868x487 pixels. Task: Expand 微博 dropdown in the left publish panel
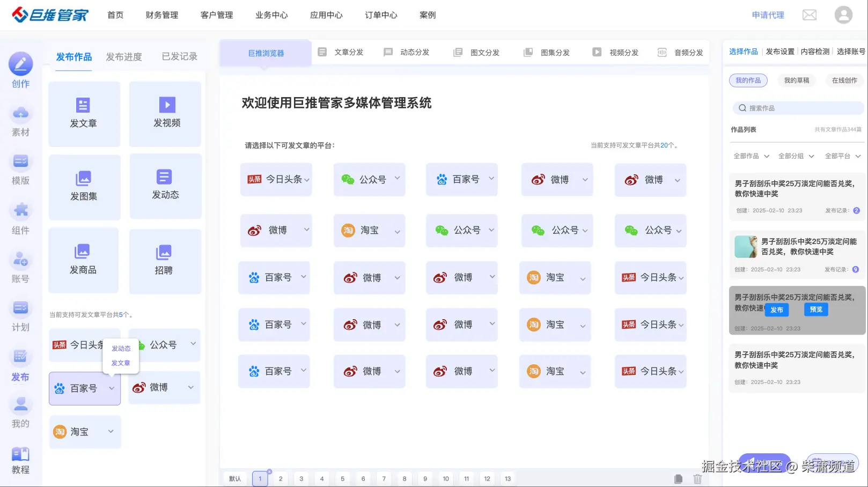191,387
